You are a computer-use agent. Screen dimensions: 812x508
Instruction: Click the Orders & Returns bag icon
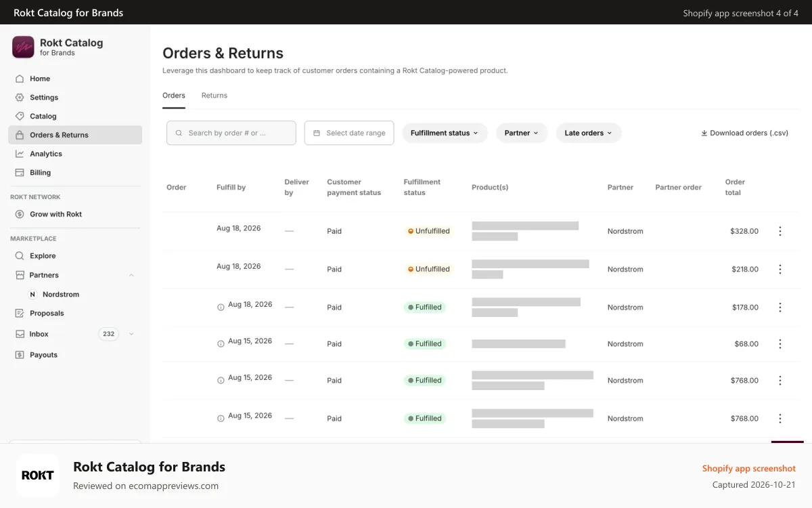coord(20,135)
